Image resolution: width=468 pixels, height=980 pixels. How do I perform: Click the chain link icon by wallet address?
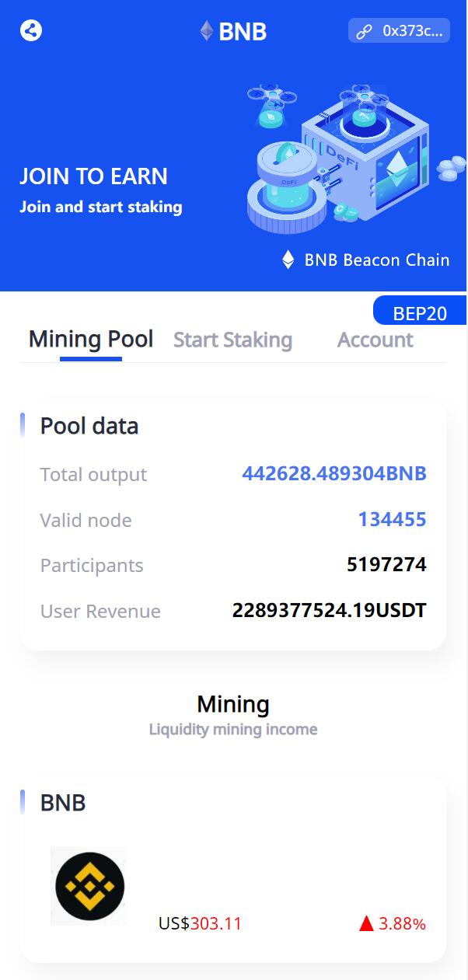tap(364, 31)
